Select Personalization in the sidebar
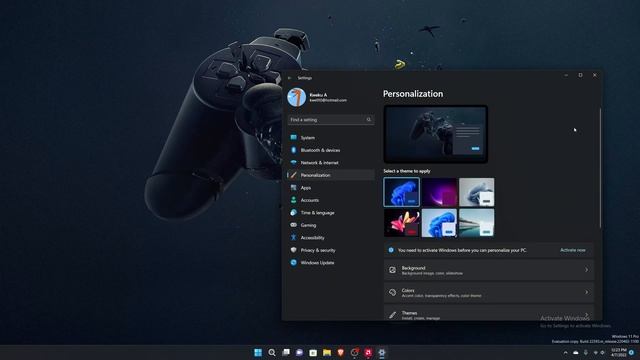This screenshot has width=640, height=360. [x=331, y=175]
